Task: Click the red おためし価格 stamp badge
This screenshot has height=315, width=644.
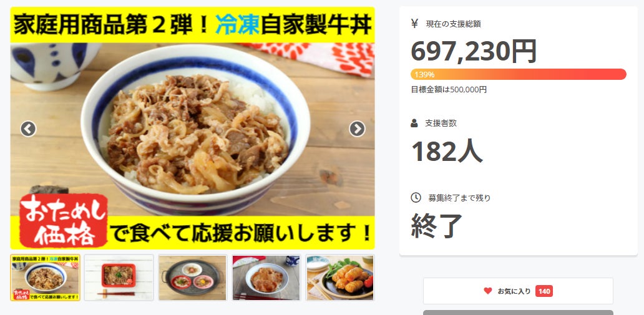Action: (x=63, y=221)
